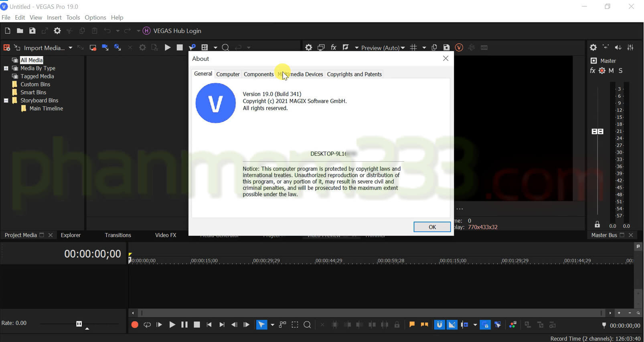Screen dimensions: 644x342
Task: Toggle preview on external monitor icon
Action: point(321,48)
